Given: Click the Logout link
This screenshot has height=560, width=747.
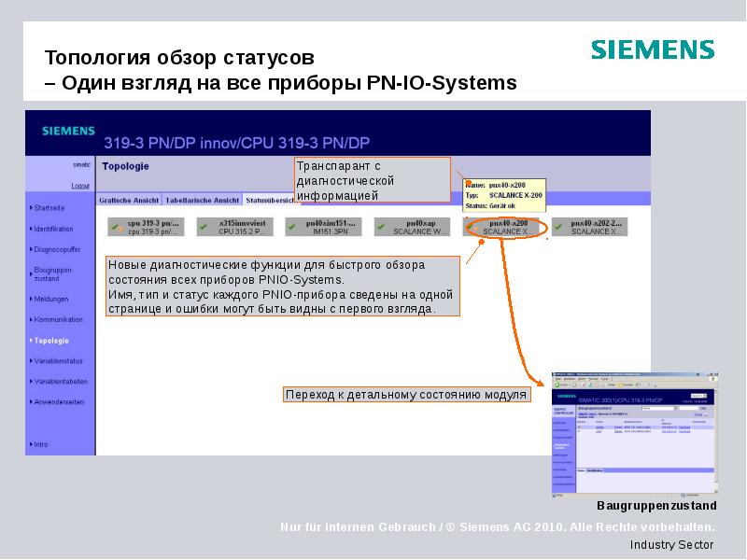Looking at the screenshot, I should pyautogui.click(x=80, y=186).
